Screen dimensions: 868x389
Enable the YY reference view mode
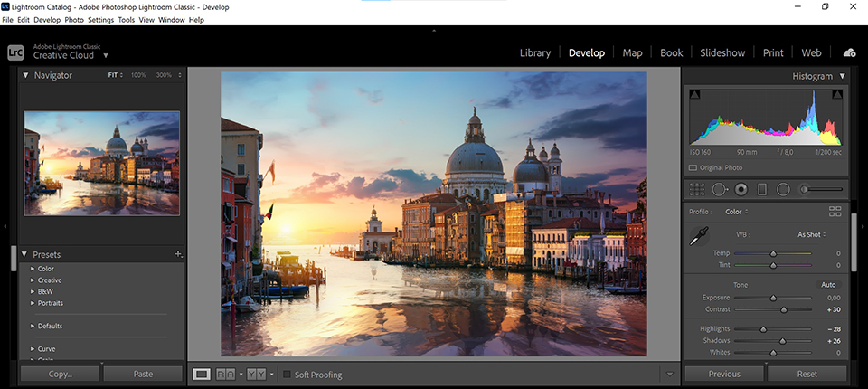pyautogui.click(x=256, y=375)
